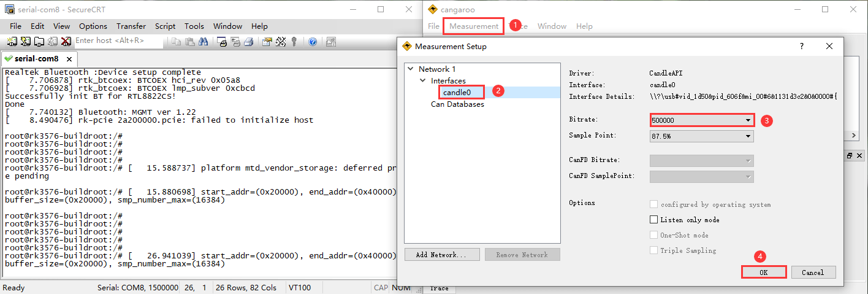Image resolution: width=868 pixels, height=294 pixels.
Task: Select candle0 interface in tree
Action: pyautogui.click(x=457, y=92)
